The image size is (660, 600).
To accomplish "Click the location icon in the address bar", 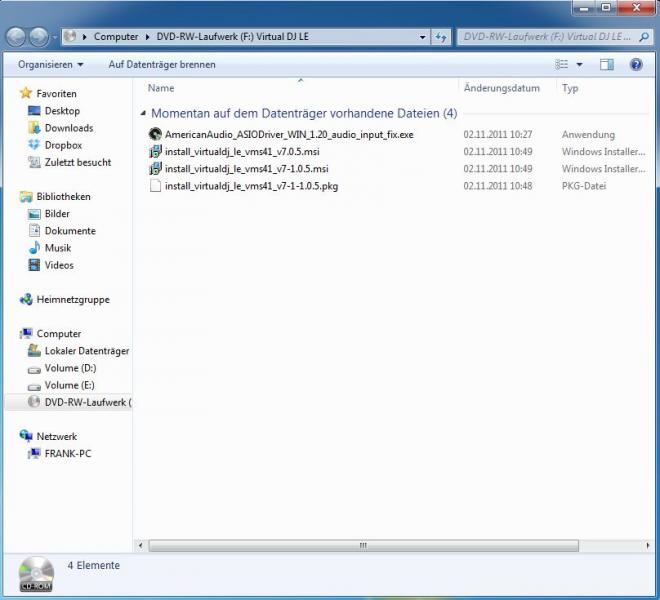I will click(x=71, y=37).
